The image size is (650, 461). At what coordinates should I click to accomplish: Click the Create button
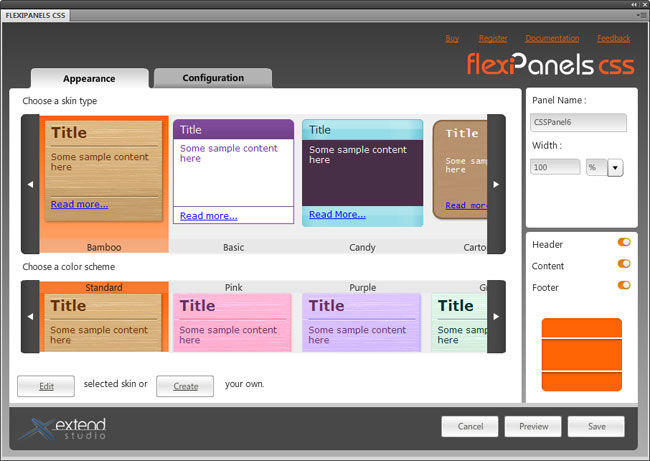click(185, 386)
